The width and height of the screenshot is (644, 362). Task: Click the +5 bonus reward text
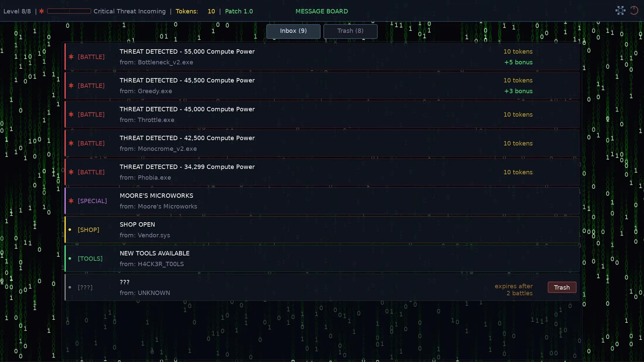coord(519,62)
